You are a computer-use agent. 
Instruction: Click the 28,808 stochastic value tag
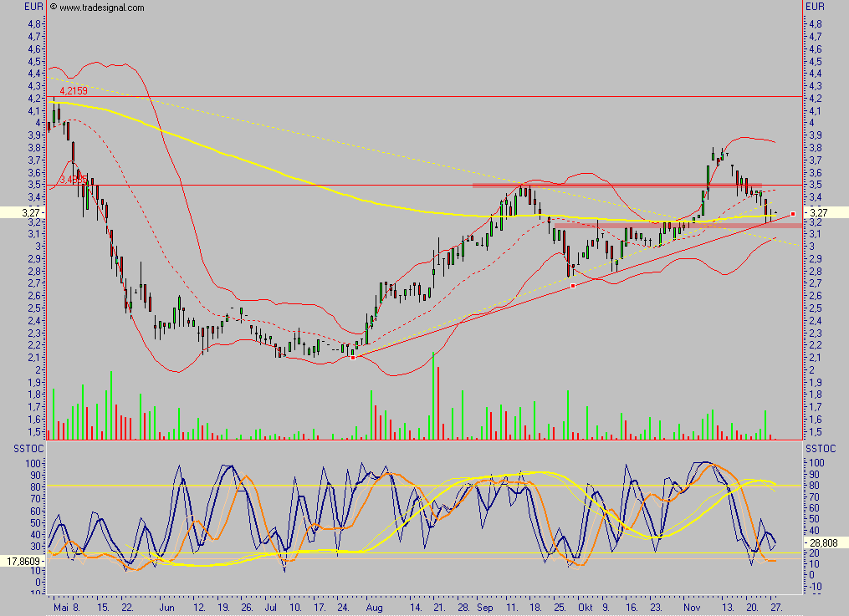point(822,542)
